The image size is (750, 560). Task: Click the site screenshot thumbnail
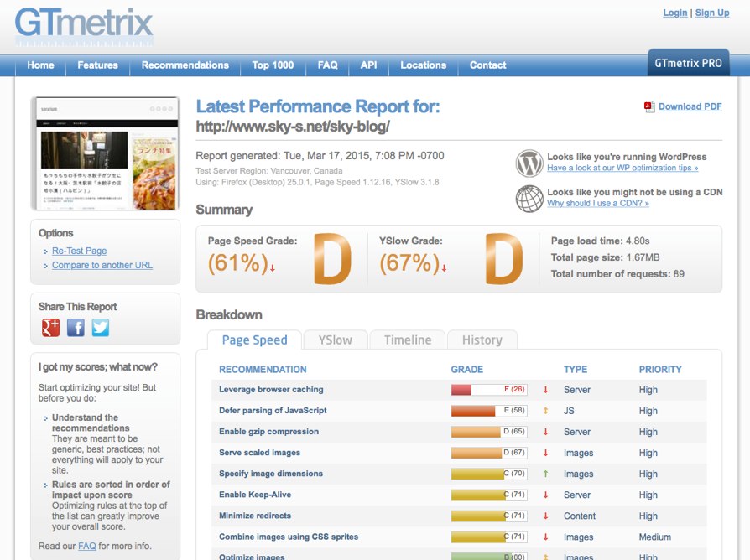click(x=105, y=153)
